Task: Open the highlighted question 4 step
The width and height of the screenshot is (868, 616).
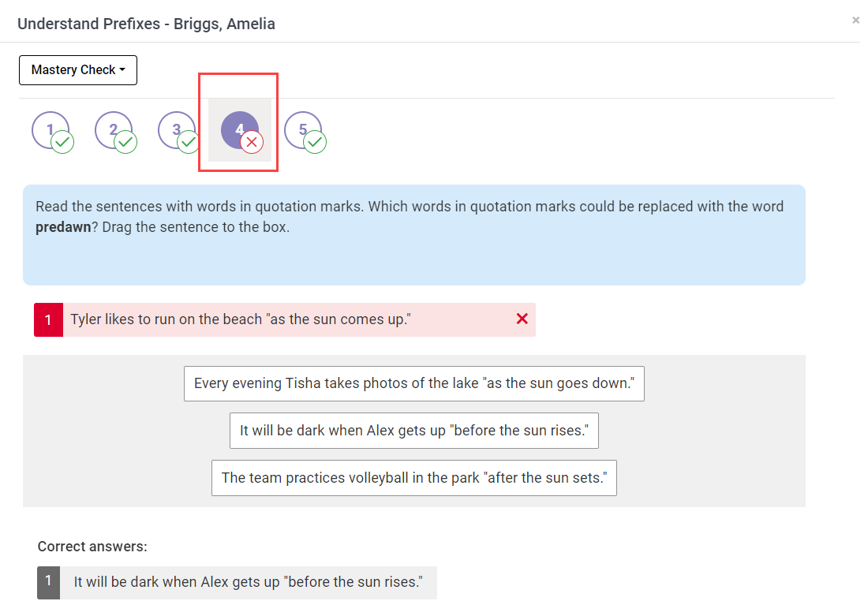Action: pyautogui.click(x=239, y=129)
